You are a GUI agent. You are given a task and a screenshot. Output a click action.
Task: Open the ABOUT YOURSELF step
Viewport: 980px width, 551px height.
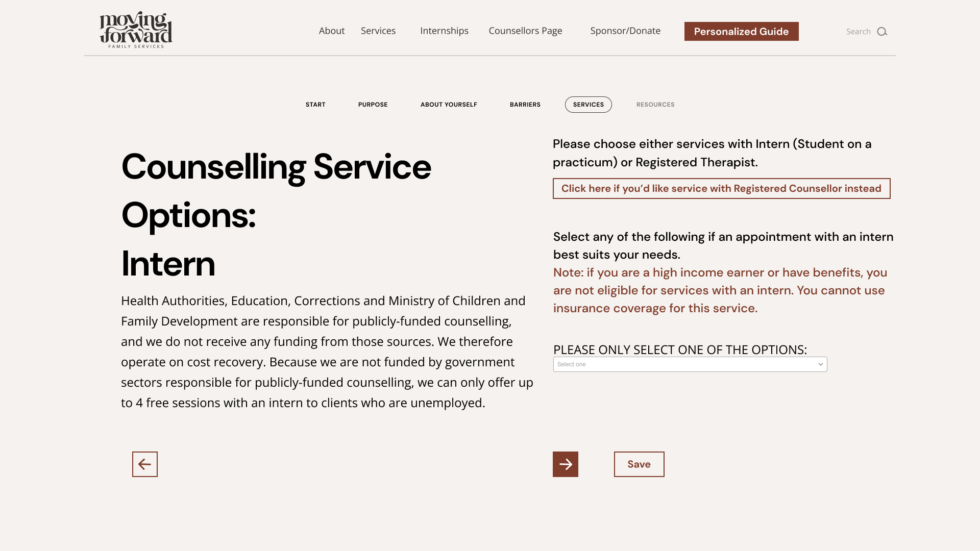[449, 105]
